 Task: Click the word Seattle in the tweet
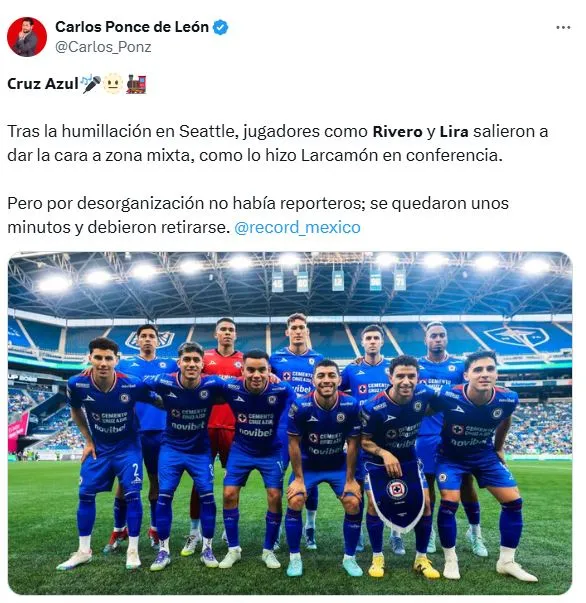pyautogui.click(x=206, y=132)
